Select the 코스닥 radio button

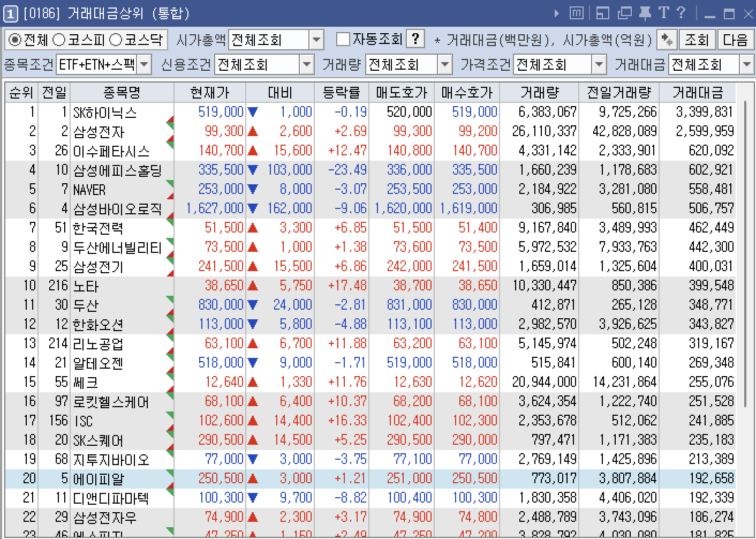(x=115, y=40)
